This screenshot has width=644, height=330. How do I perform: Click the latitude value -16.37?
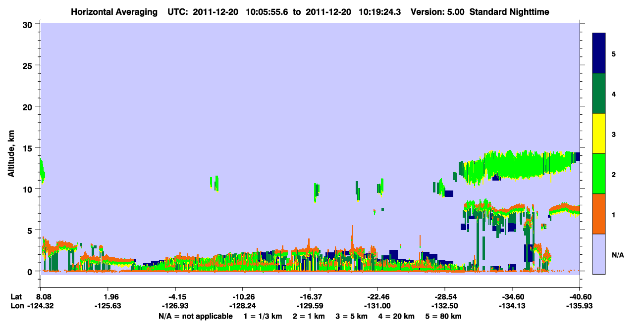click(310, 297)
